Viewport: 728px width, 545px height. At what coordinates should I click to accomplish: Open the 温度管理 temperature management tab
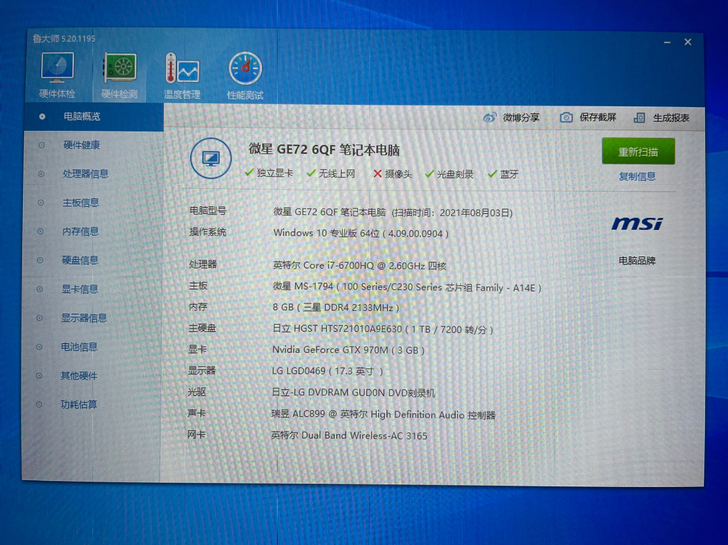click(x=182, y=75)
